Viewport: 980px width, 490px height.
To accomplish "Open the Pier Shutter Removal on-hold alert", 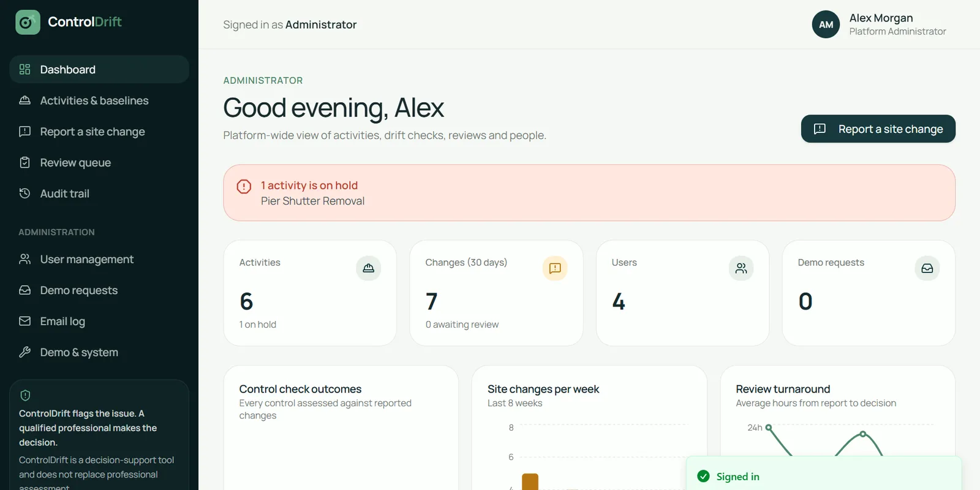I will point(589,192).
